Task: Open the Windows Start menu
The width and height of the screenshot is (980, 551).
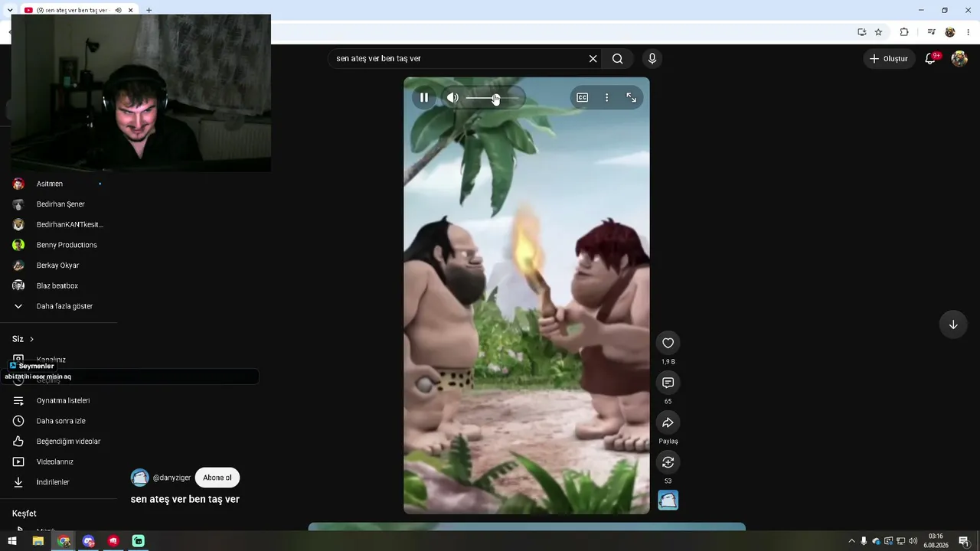Action: (x=12, y=541)
